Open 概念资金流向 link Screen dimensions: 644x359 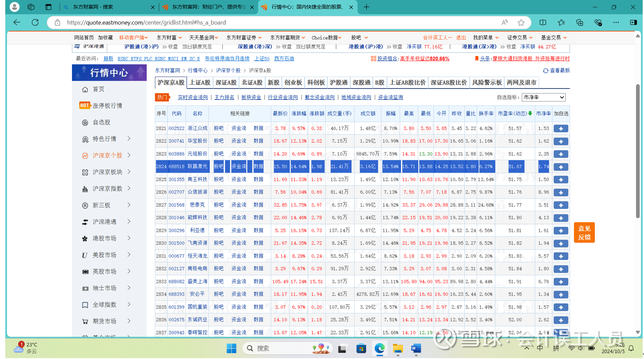[x=320, y=98]
